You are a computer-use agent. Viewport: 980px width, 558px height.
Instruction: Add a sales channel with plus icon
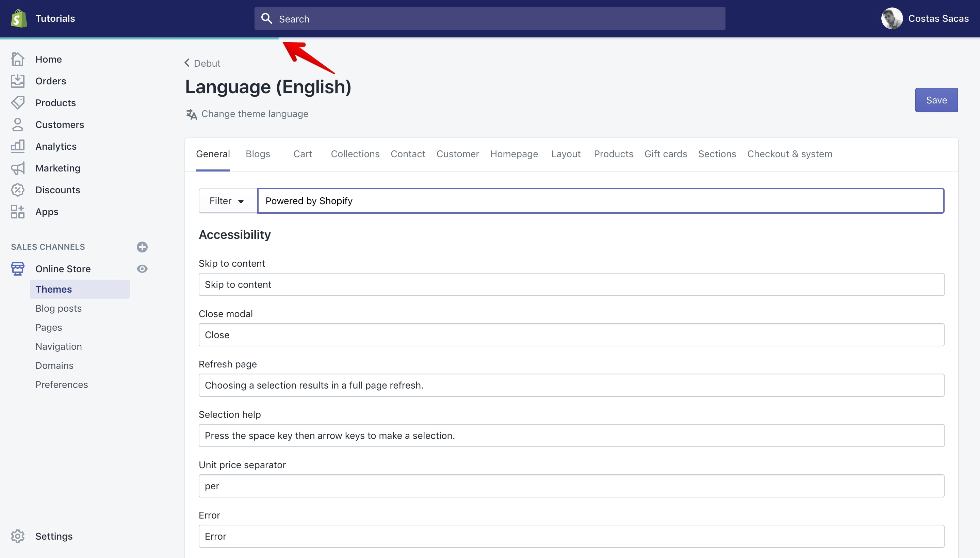142,247
